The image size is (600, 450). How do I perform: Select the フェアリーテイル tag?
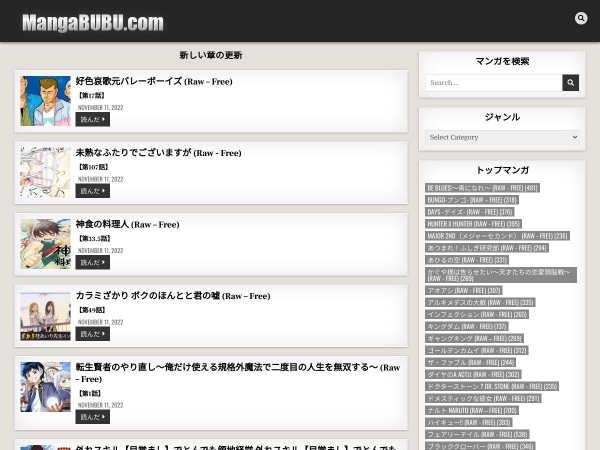tap(477, 434)
